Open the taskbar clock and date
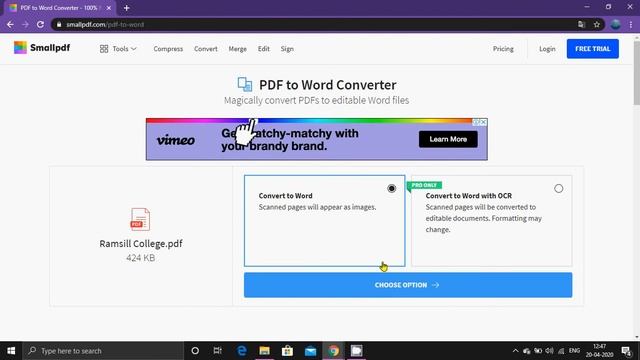640x360 pixels. pyautogui.click(x=599, y=351)
